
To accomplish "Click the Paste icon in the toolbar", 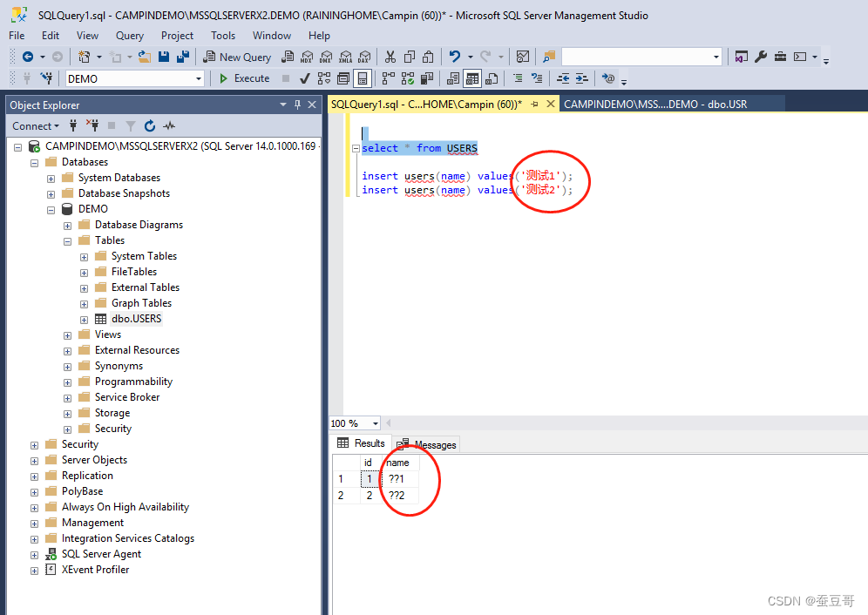I will point(428,57).
